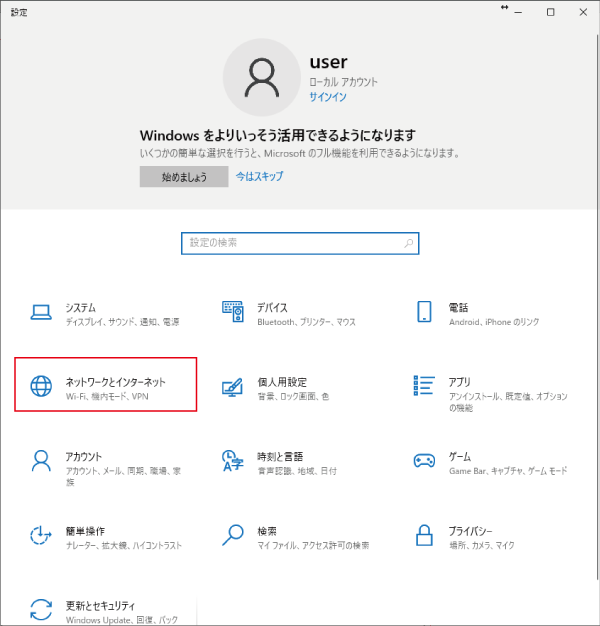Image resolution: width=600 pixels, height=626 pixels.
Task: Click the 今はスキップ link
Action: (259, 176)
